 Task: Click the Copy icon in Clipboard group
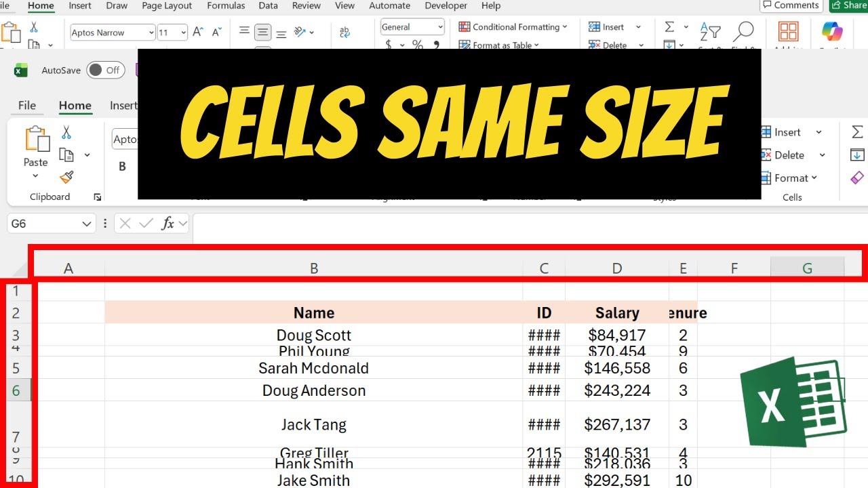66,155
